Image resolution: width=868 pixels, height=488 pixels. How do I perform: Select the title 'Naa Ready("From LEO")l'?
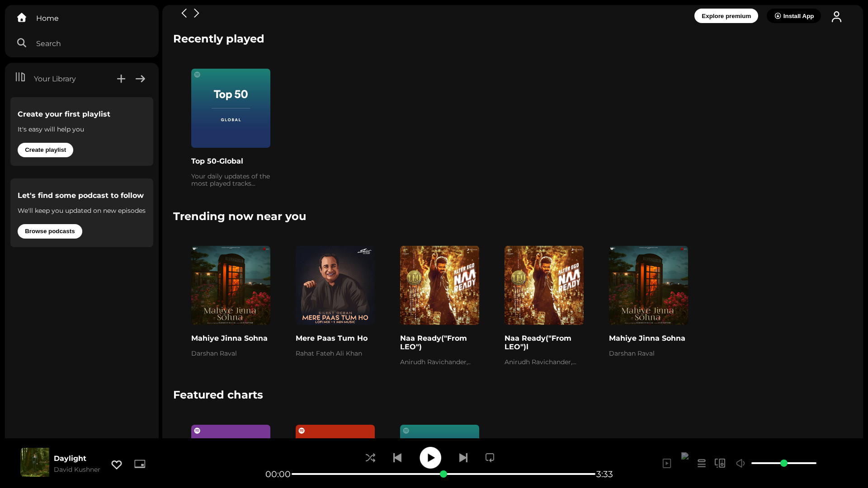point(538,343)
